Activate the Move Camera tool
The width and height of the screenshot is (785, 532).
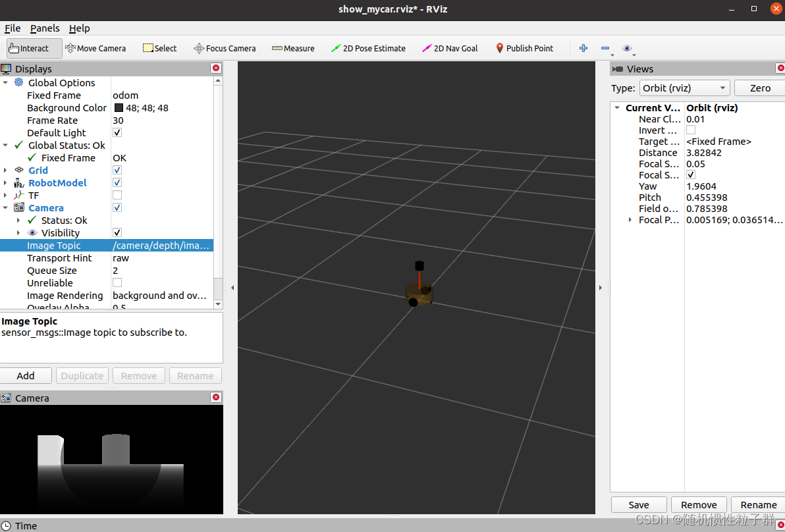click(95, 49)
